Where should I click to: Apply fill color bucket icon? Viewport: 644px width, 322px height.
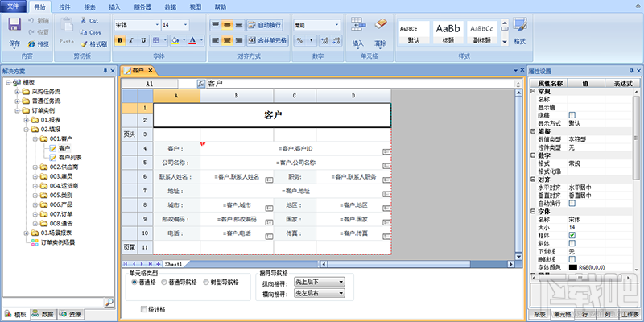click(x=175, y=40)
